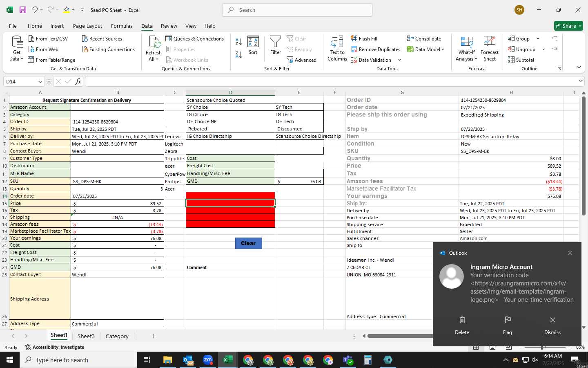
Task: Apply Flash Fill
Action: pos(364,38)
